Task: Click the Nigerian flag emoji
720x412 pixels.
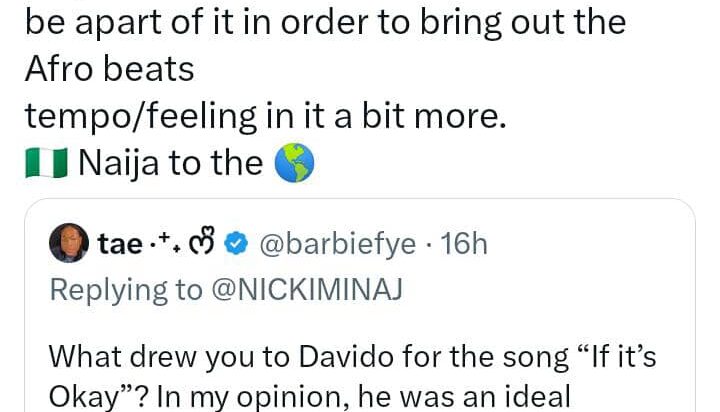Action: [x=45, y=163]
